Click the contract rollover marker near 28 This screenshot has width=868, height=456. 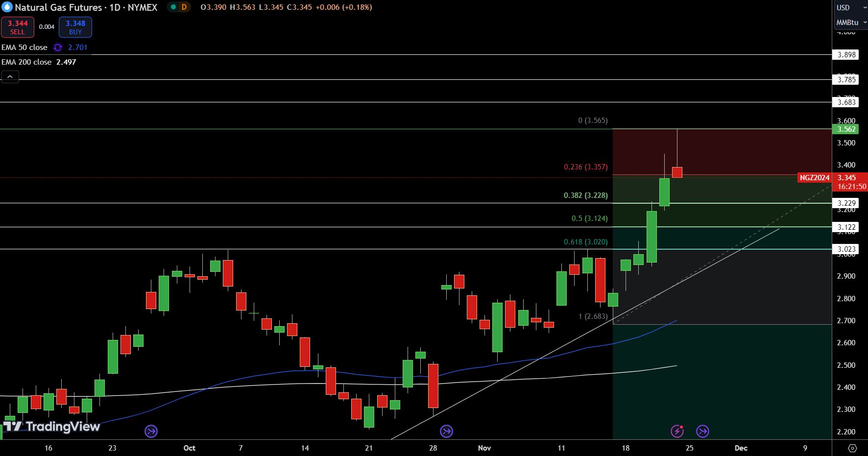click(x=446, y=432)
